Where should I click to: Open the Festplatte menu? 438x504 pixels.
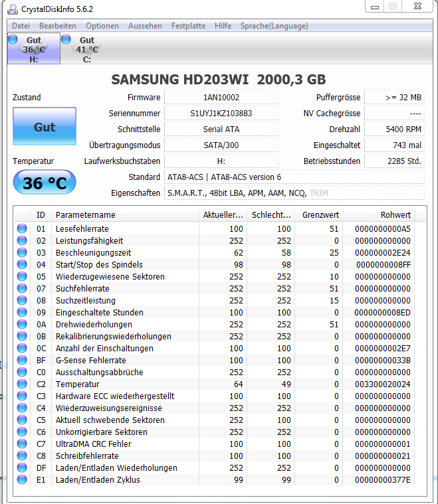coord(188,26)
